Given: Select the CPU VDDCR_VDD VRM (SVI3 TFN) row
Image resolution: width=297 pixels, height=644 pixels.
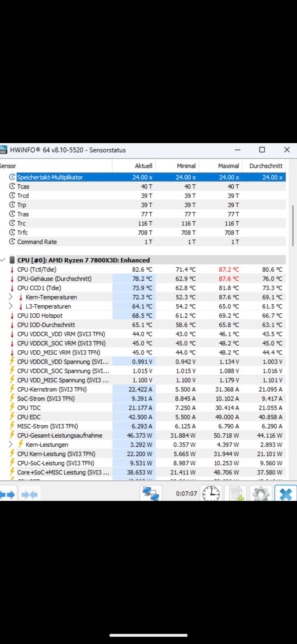Looking at the screenshot, I should (147, 334).
